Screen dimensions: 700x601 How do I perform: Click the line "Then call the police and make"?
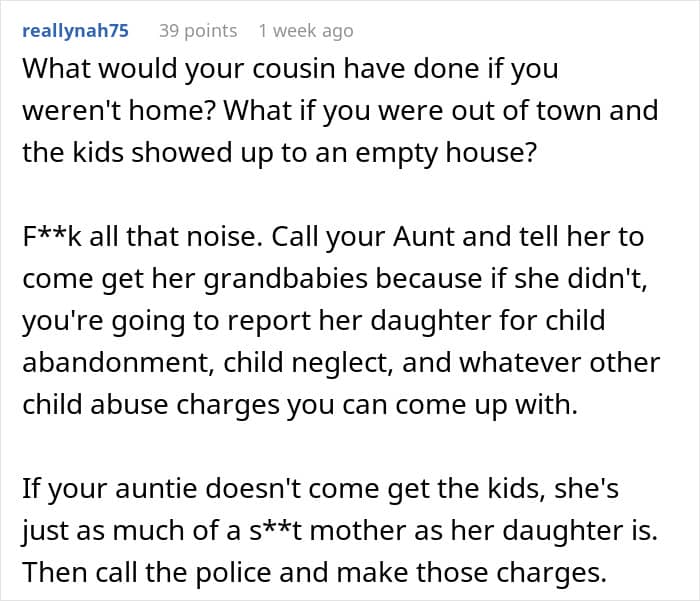click(x=314, y=573)
